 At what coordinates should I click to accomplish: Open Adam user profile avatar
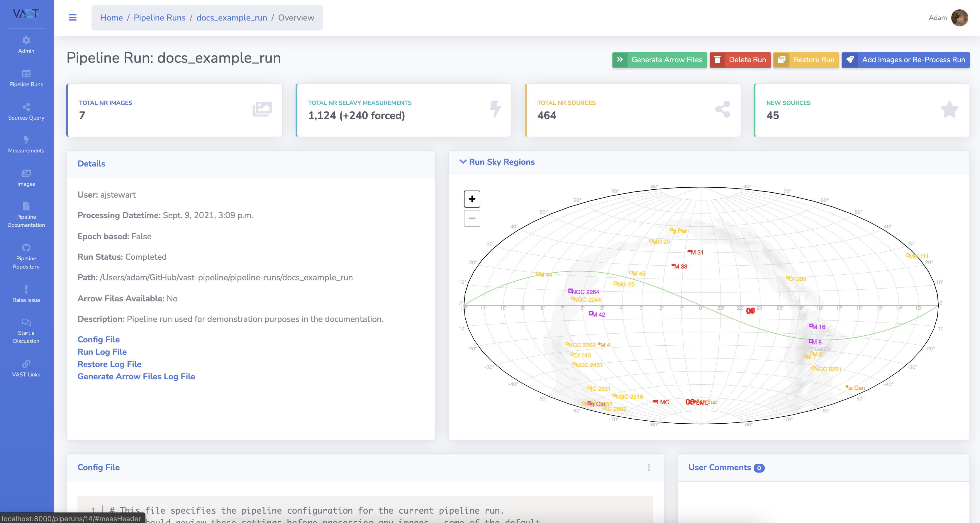[959, 18]
